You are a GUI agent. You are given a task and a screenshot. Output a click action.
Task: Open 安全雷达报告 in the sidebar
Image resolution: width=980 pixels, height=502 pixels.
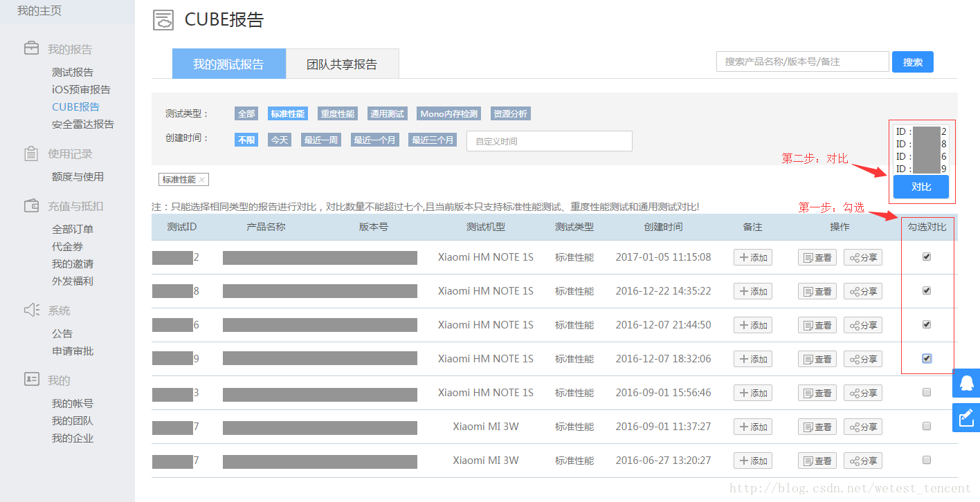point(82,124)
